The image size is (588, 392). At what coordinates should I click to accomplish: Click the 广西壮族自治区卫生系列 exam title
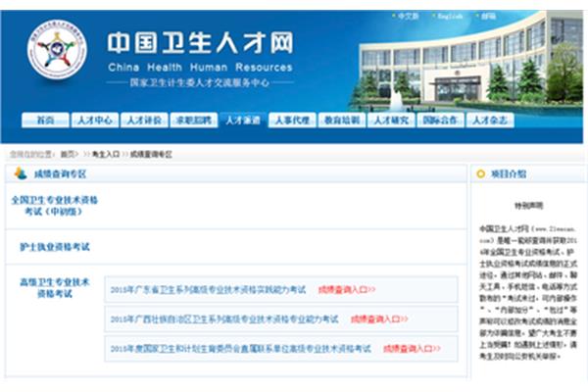point(224,319)
